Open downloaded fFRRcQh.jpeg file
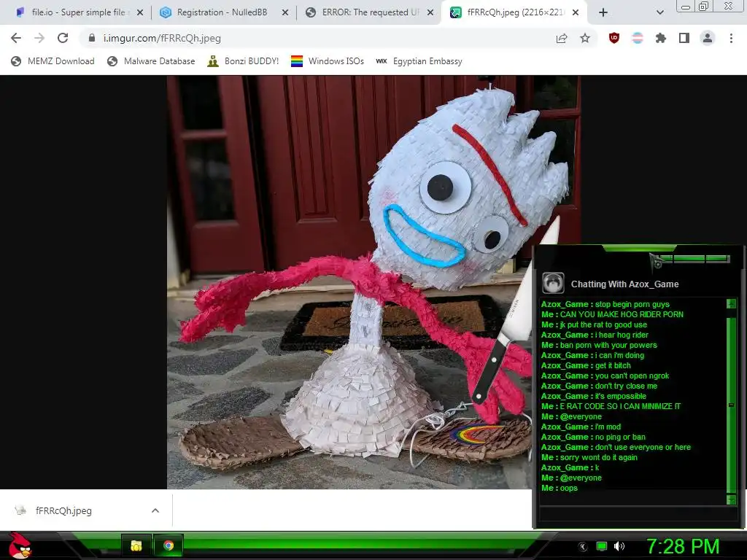Screen dimensions: 747x560 pyautogui.click(x=63, y=510)
